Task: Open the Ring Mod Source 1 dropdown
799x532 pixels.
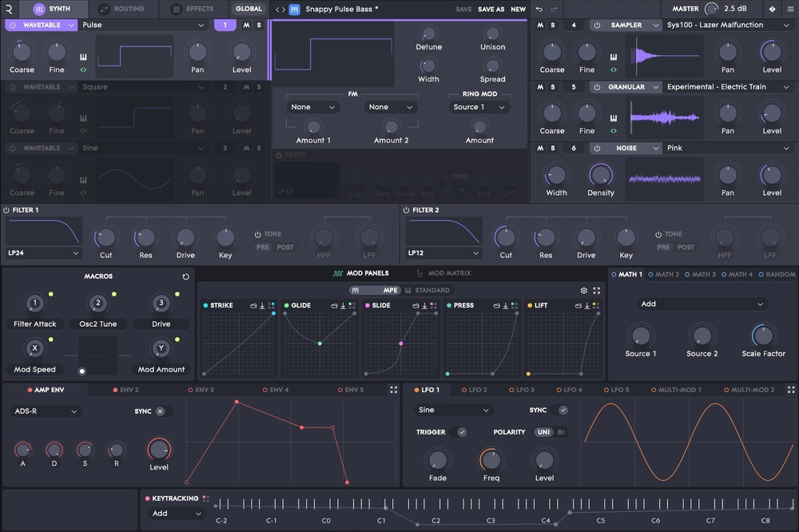Action: point(479,107)
